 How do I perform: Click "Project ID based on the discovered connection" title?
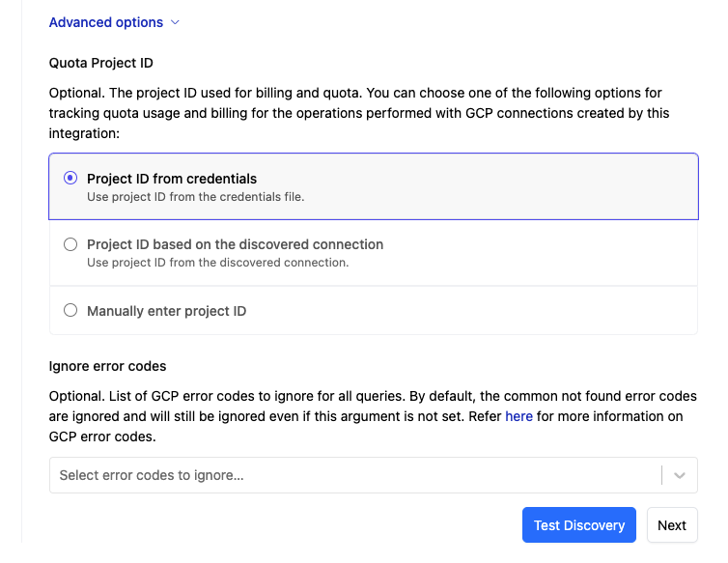tap(235, 244)
